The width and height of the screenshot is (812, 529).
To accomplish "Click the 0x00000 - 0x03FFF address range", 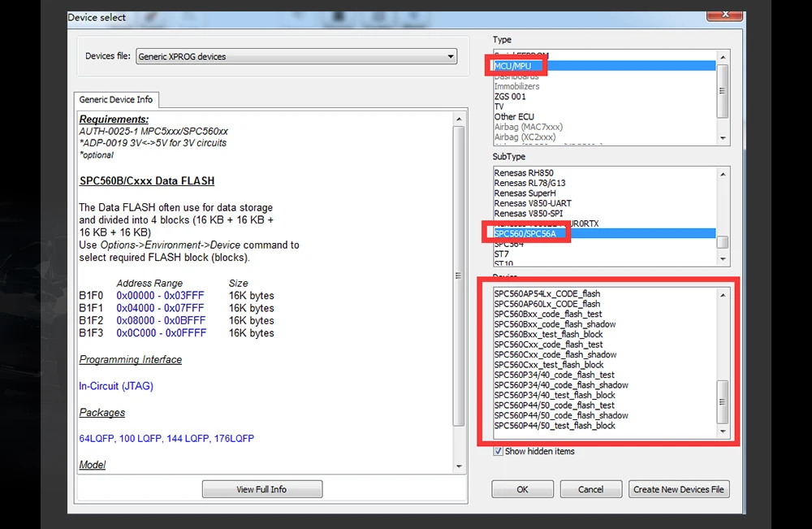I will [160, 295].
